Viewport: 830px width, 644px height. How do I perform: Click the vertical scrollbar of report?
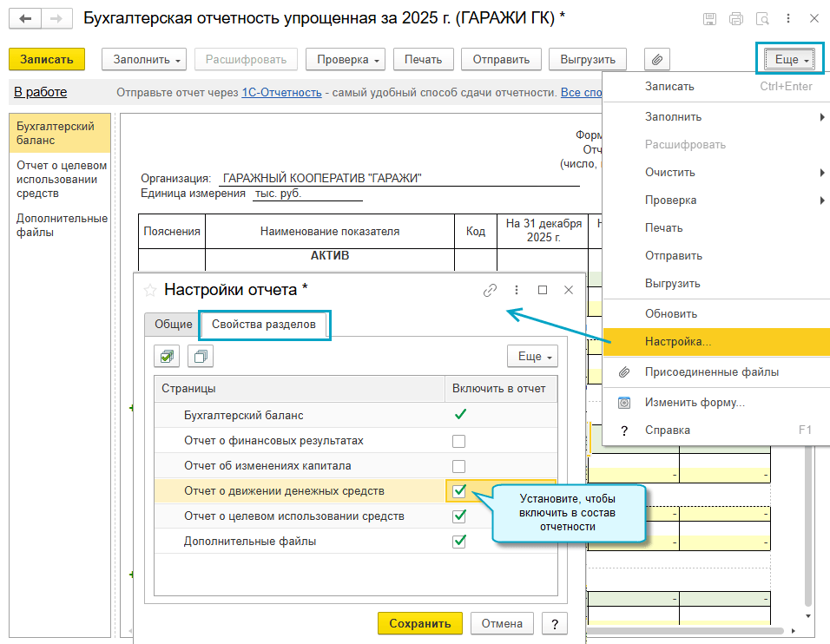pos(807,526)
